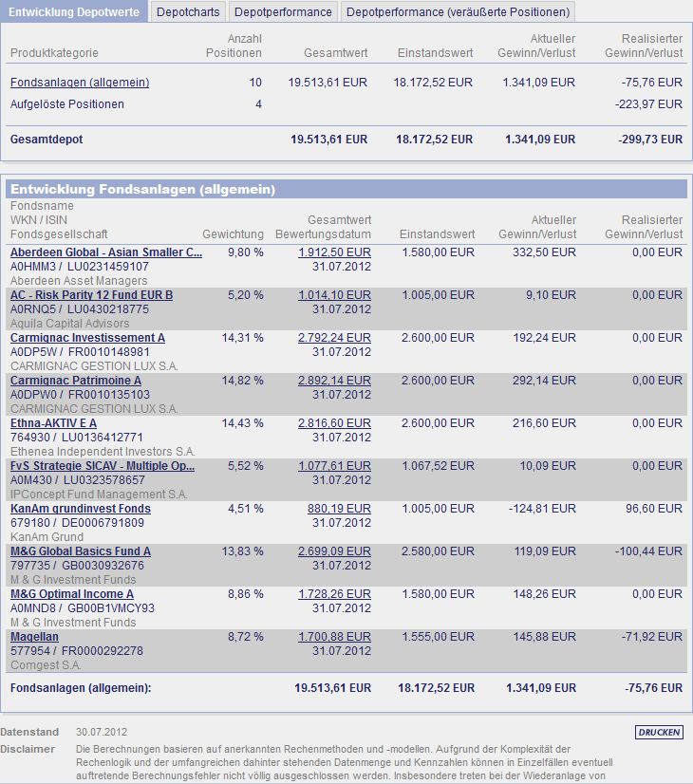Click the 880,19 EUR total value
The image size is (693, 784).
point(339,509)
